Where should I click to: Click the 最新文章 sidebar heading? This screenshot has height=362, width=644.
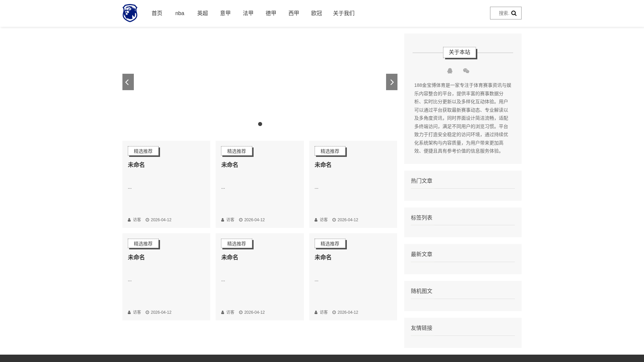point(422,254)
